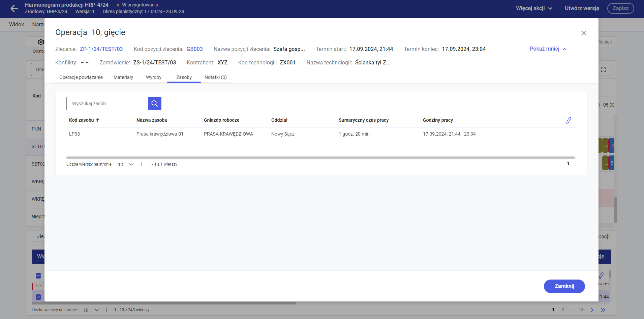Viewport: 644px width, 319px height.
Task: Toggle the checked row checkbox
Action: click(38, 297)
